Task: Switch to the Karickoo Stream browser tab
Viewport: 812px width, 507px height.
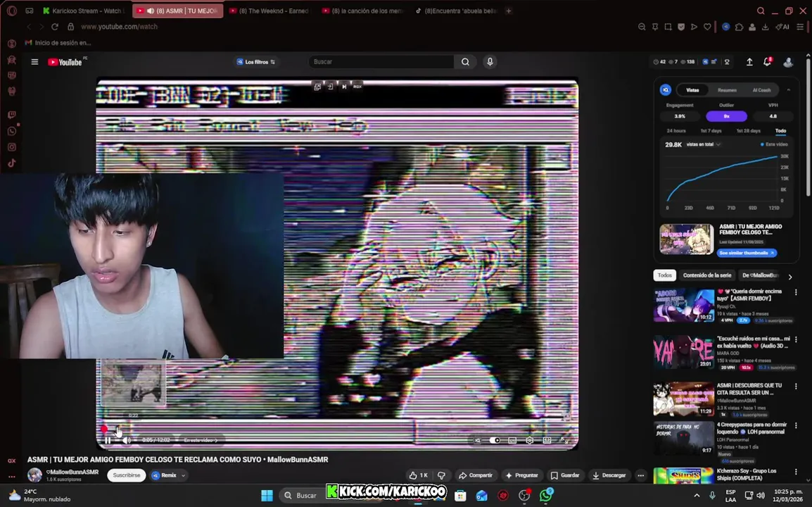Action: tap(82, 11)
